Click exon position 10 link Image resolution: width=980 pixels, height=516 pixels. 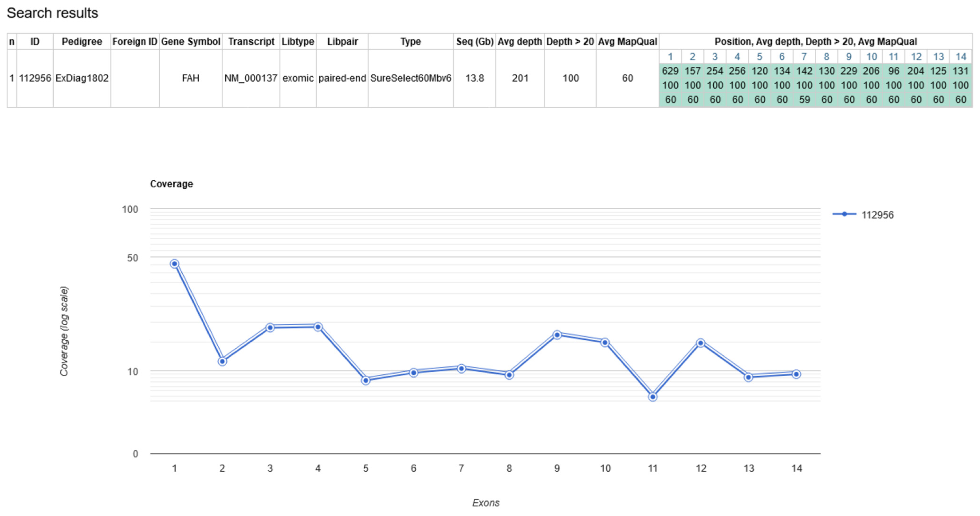click(871, 57)
